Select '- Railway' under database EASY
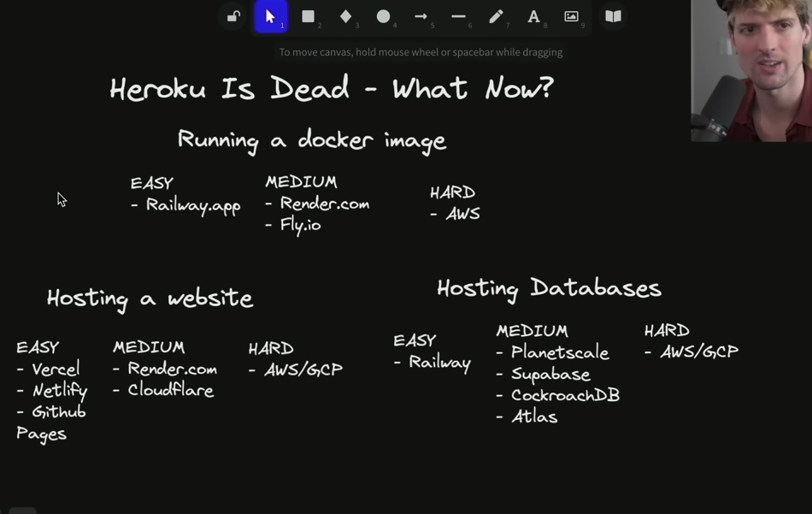The width and height of the screenshot is (812, 514). tap(432, 363)
